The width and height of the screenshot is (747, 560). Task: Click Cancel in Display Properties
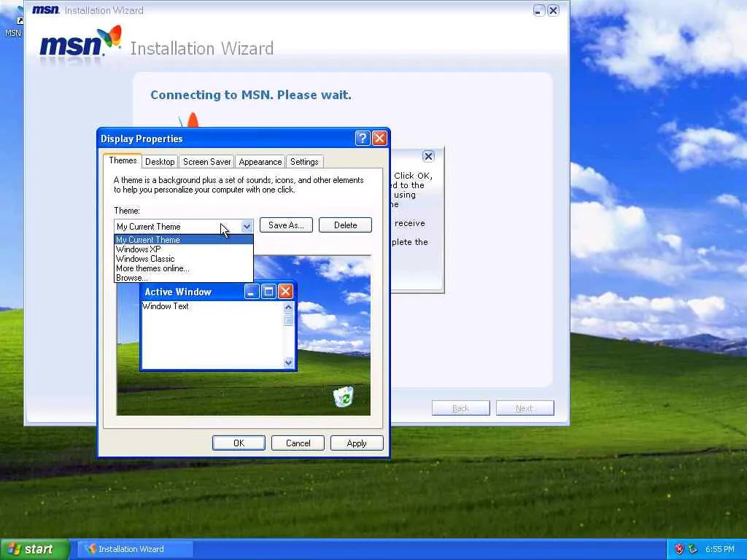click(x=298, y=443)
